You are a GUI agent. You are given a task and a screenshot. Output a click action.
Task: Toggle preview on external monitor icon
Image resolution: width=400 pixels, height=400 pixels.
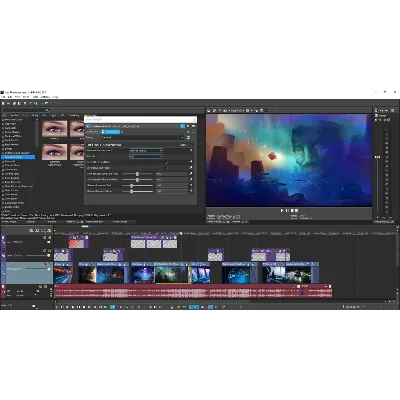215,110
